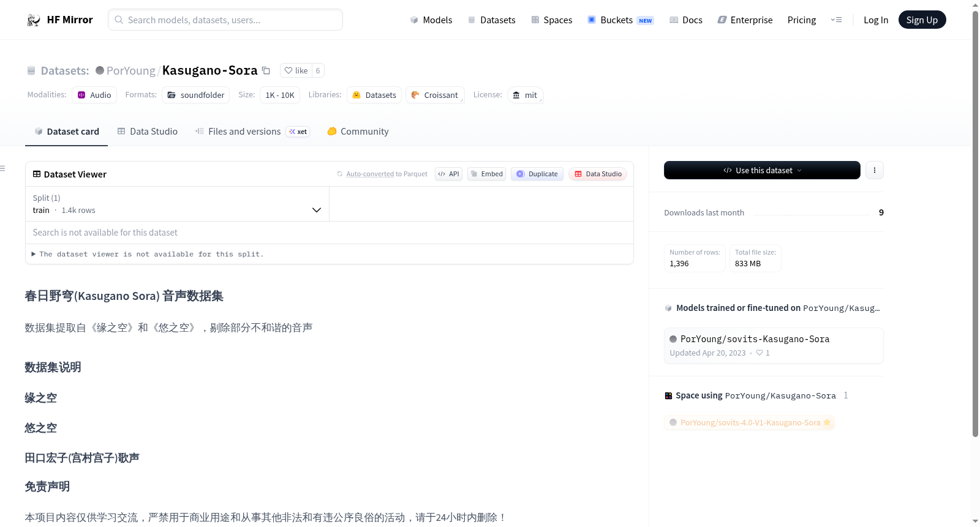Click the 缘之空 heading
This screenshot has width=980, height=527.
pos(40,398)
